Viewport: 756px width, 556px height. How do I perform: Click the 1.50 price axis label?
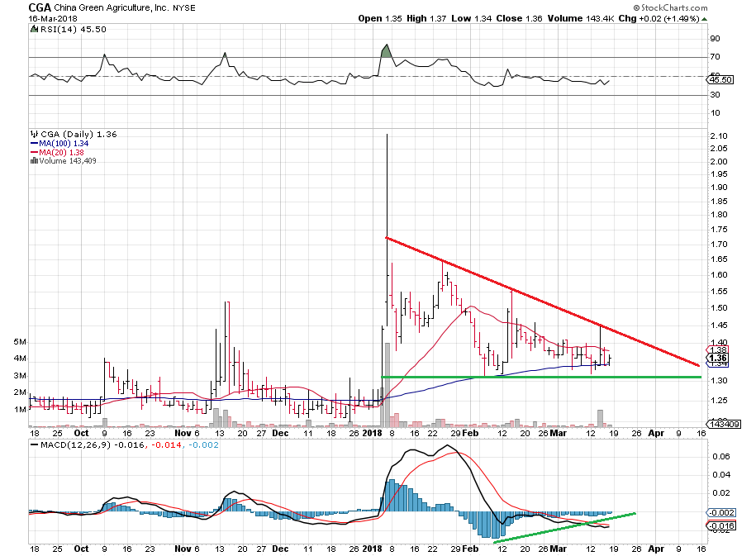pos(718,307)
